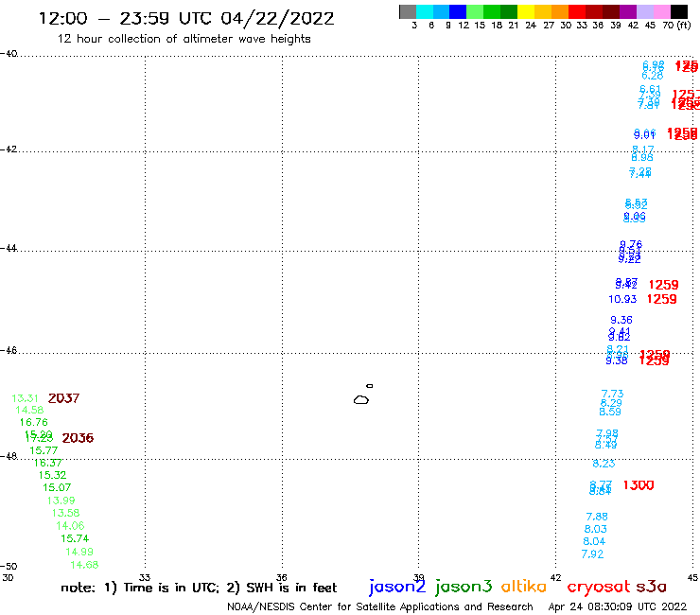Viewport: 700px width, 615px height.
Task: Click the small island outline above the larger one
Action: point(370,386)
